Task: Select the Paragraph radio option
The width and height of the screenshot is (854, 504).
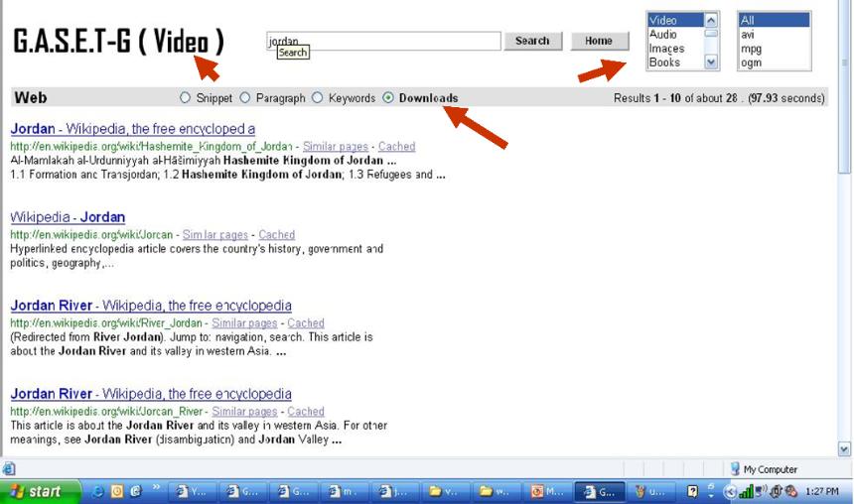Action: tap(244, 98)
